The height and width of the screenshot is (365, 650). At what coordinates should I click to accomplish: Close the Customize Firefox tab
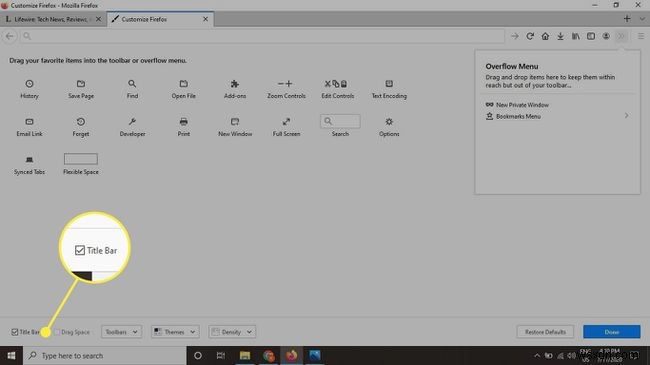tap(205, 19)
